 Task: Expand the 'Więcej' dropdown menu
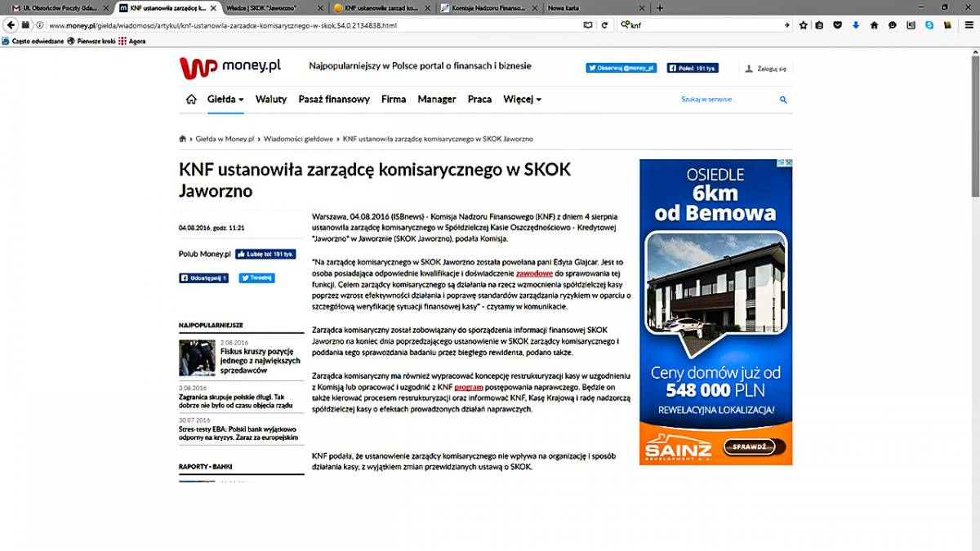pos(523,100)
